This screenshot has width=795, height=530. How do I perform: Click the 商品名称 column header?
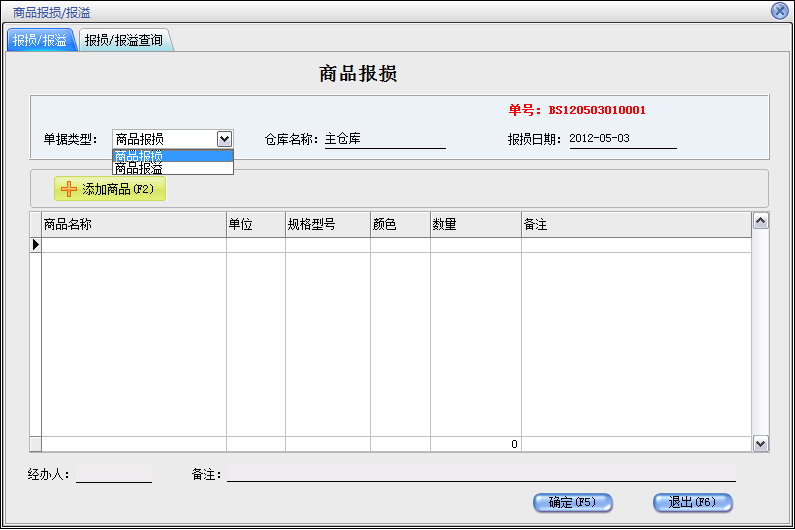click(133, 225)
